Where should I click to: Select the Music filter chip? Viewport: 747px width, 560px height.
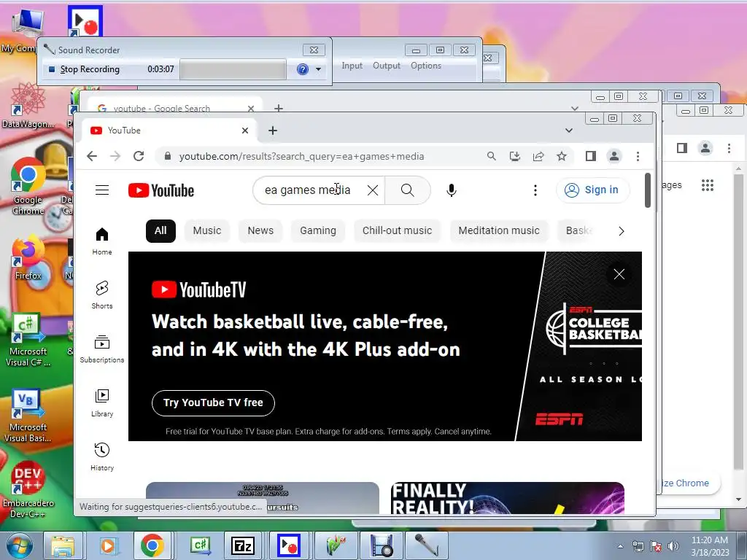pos(206,231)
